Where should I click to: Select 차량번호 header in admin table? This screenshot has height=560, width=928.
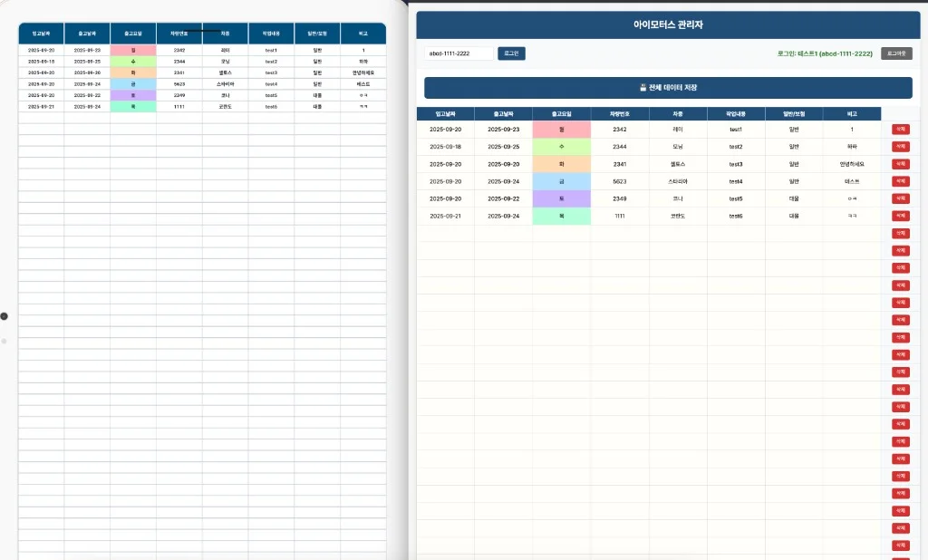tap(620, 113)
